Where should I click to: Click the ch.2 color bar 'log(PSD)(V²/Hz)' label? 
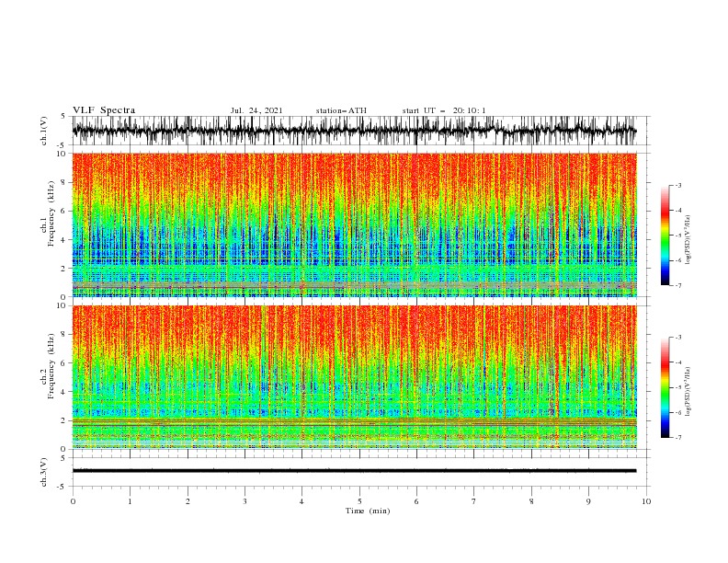coord(688,392)
